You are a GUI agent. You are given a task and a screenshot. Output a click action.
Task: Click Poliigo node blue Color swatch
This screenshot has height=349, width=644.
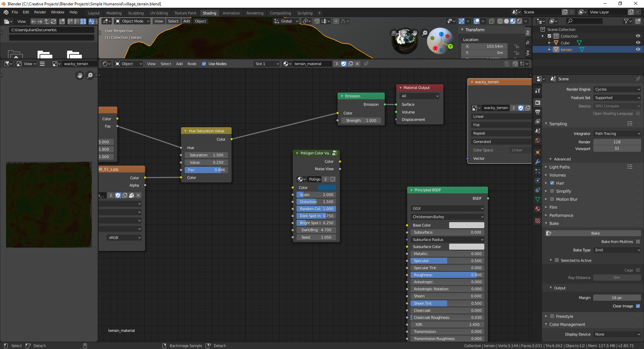tap(327, 188)
